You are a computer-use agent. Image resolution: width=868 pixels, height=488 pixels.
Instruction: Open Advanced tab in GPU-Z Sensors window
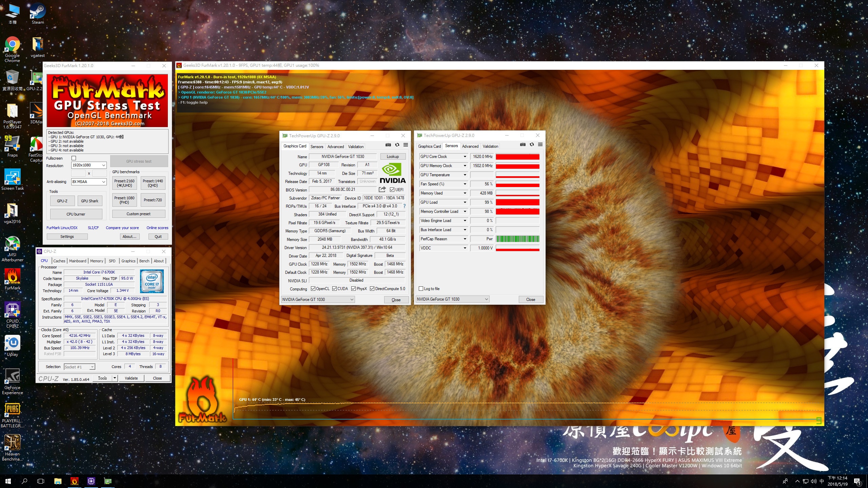click(470, 146)
